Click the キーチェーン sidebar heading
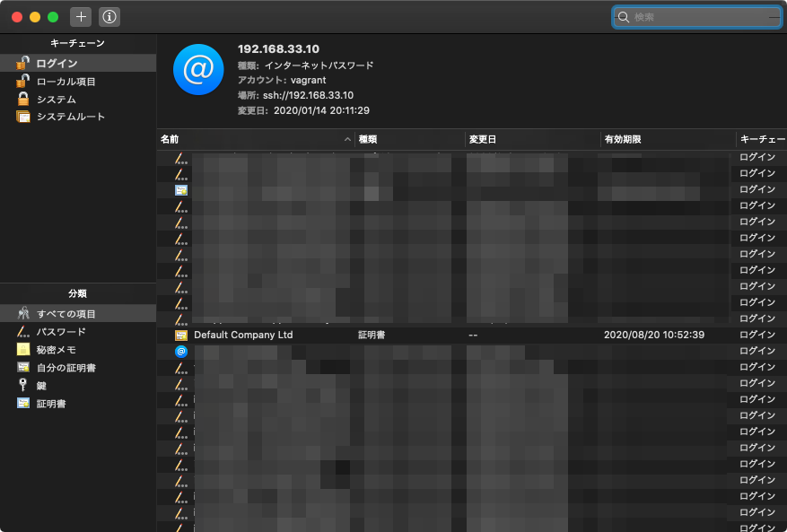This screenshot has height=532, width=787. pos(77,43)
